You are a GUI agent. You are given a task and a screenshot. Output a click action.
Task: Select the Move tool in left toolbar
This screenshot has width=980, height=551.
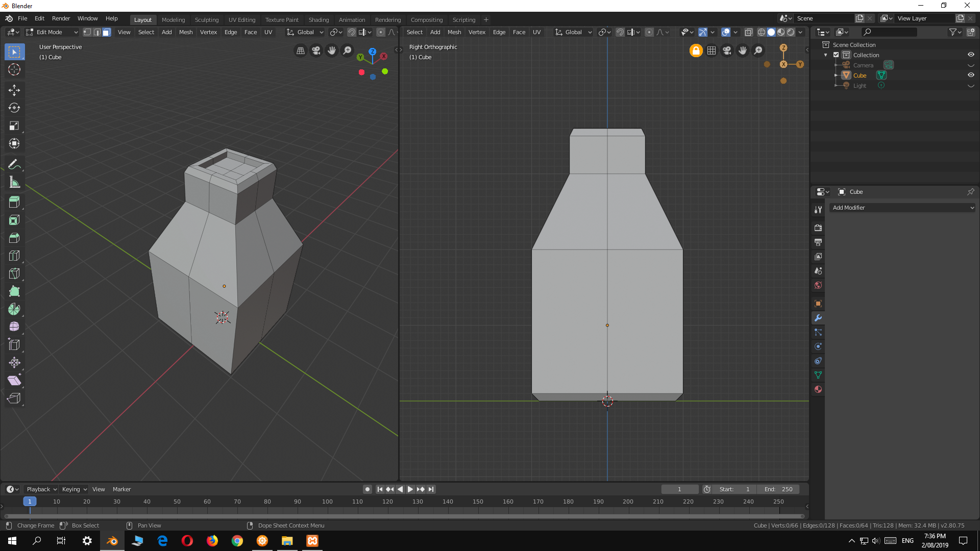click(14, 90)
